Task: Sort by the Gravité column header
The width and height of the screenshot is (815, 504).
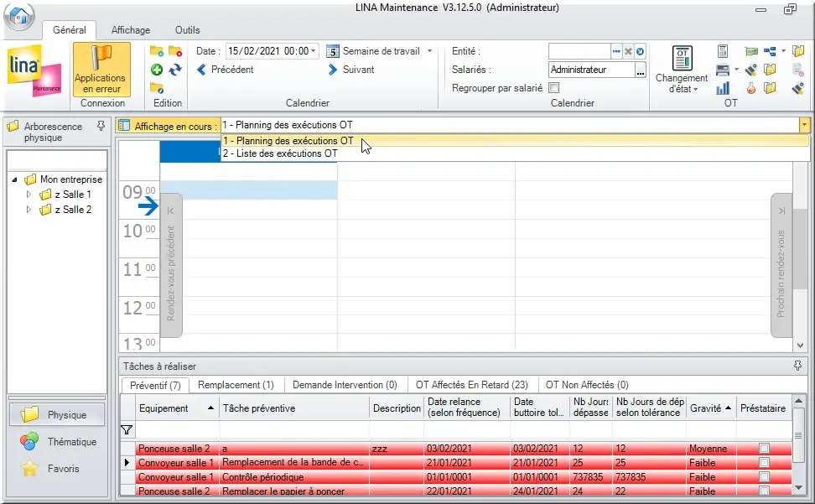Action: (x=710, y=408)
